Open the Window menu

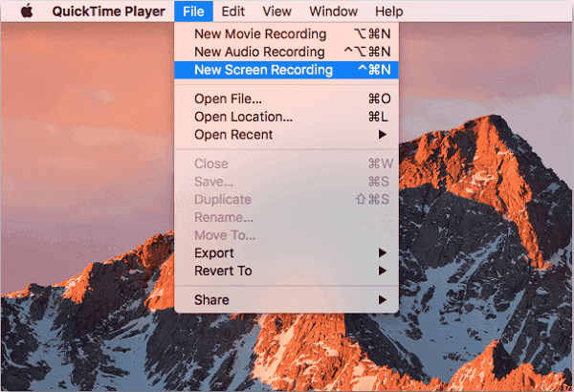click(x=333, y=11)
